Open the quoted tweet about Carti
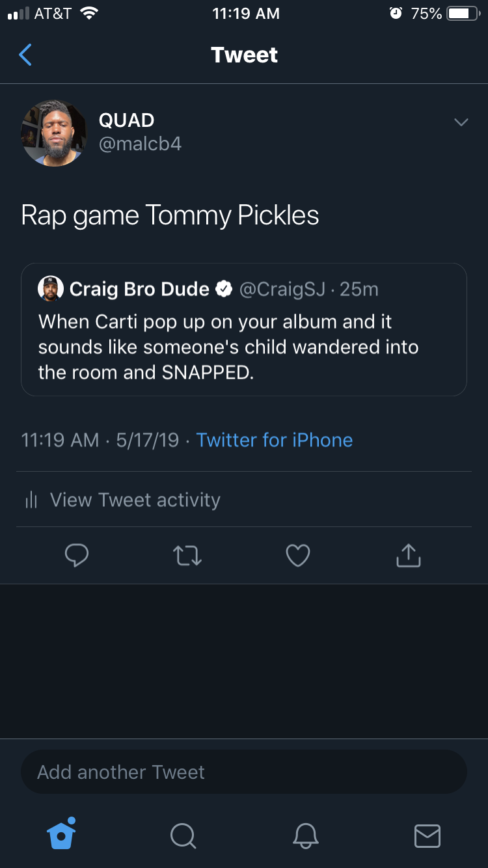Viewport: 488px width, 868px height. tap(244, 330)
